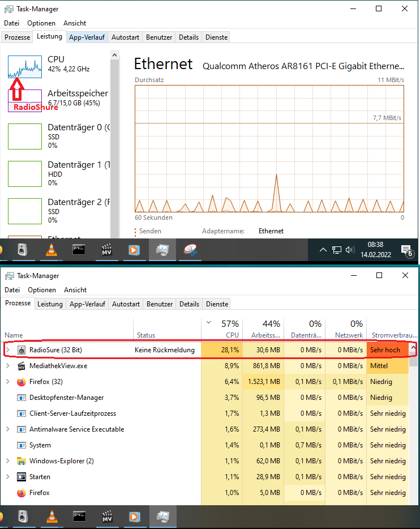This screenshot has height=529, width=420.
Task: Expand the Firefox (32) process group
Action: (x=8, y=382)
